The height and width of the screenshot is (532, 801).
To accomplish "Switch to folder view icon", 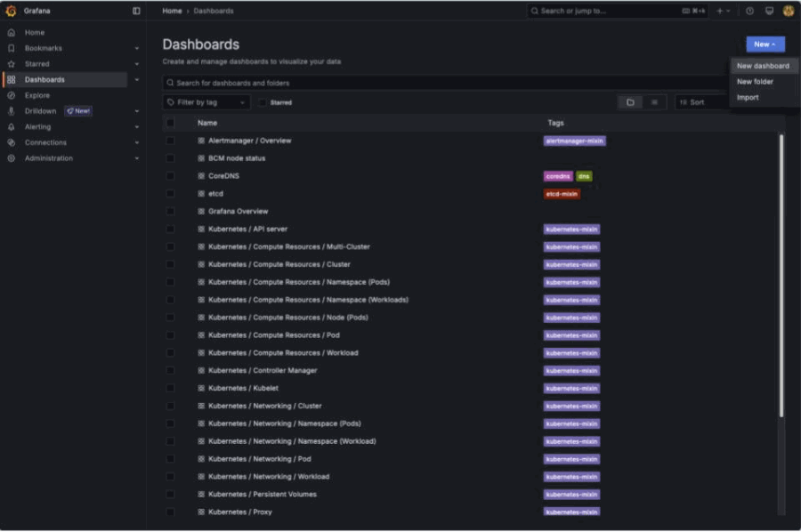I will coord(630,102).
